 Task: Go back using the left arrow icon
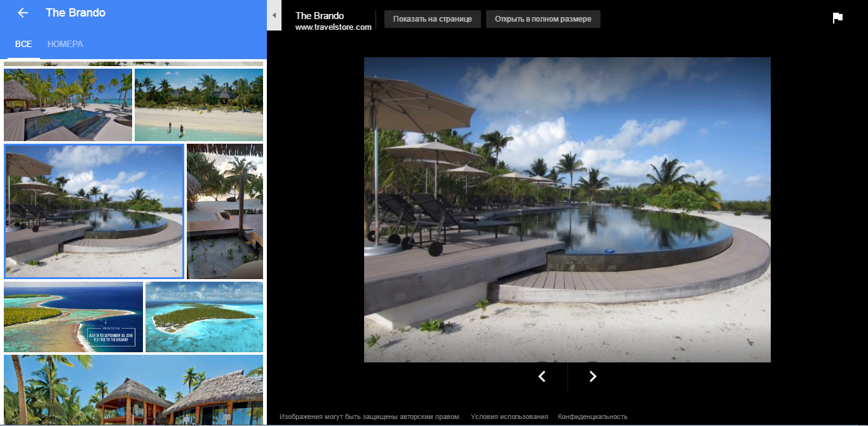23,13
